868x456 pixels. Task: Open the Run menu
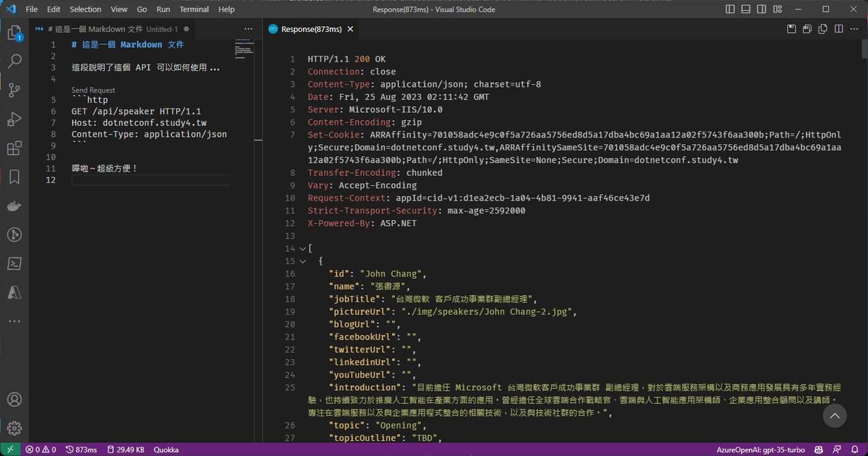[x=163, y=9]
